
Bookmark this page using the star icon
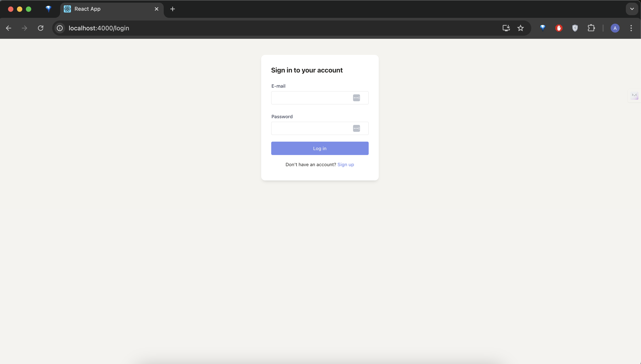point(521,28)
